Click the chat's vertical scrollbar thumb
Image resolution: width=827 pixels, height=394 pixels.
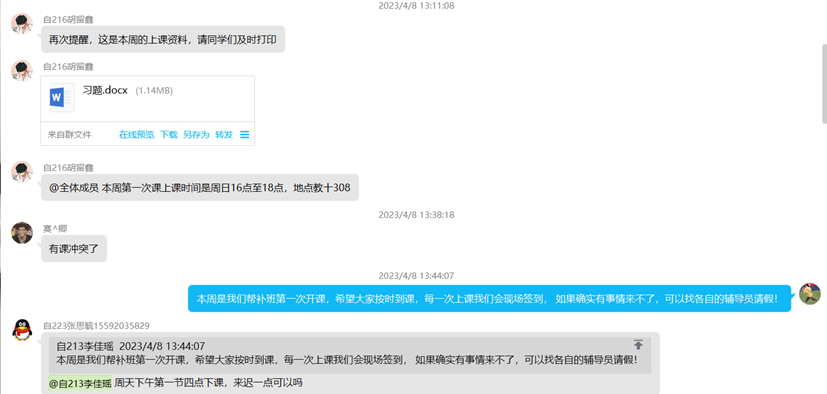tap(824, 84)
